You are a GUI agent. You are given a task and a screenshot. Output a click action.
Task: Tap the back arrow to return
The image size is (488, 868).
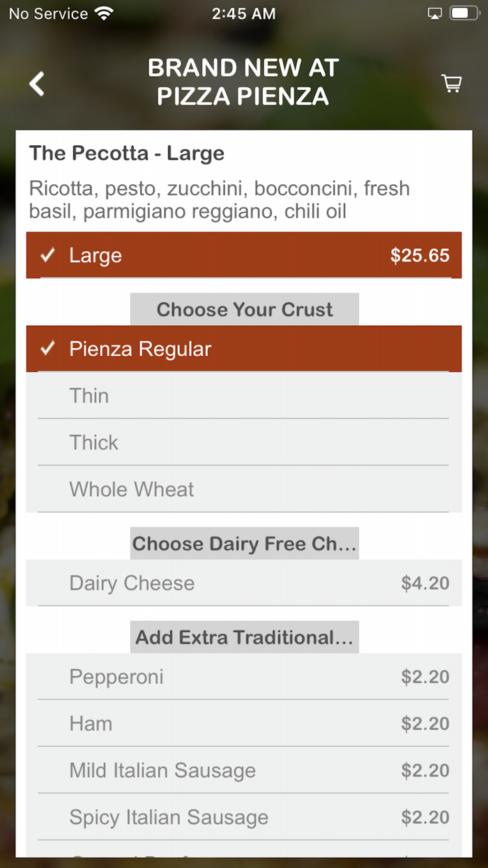(36, 83)
